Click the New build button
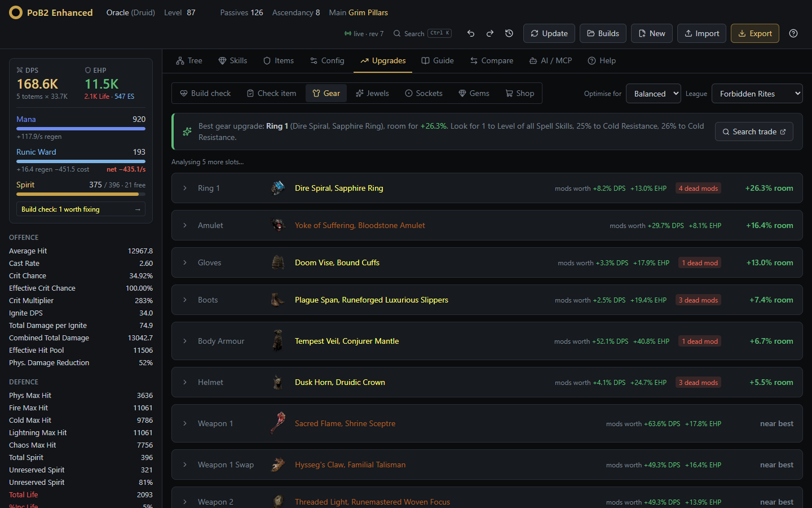The image size is (812, 508). point(651,33)
